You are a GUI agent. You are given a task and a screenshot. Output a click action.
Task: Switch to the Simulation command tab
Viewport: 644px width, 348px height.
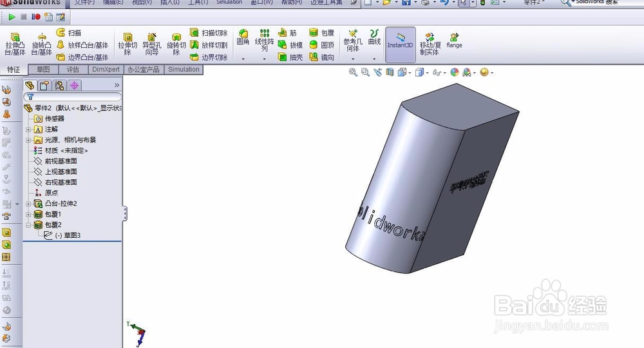point(184,70)
